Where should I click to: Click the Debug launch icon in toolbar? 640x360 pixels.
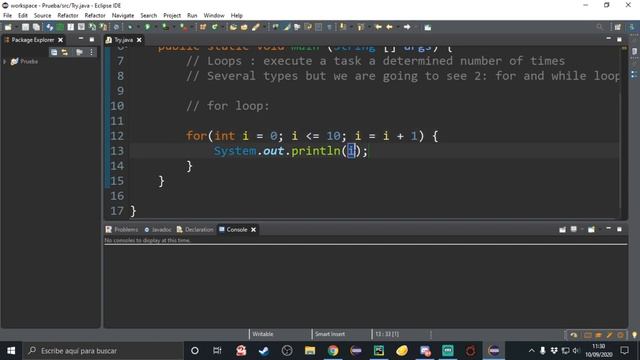tap(130, 27)
